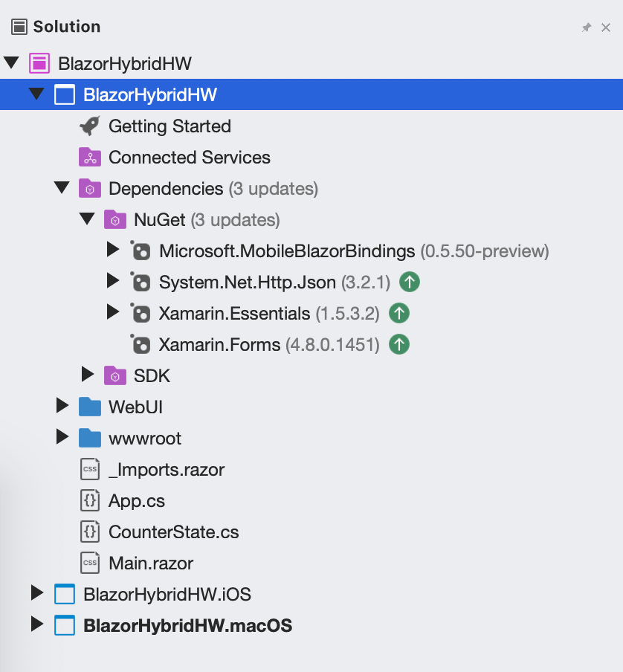Select the Dependencies (3 updates) label
This screenshot has width=623, height=672.
click(213, 189)
